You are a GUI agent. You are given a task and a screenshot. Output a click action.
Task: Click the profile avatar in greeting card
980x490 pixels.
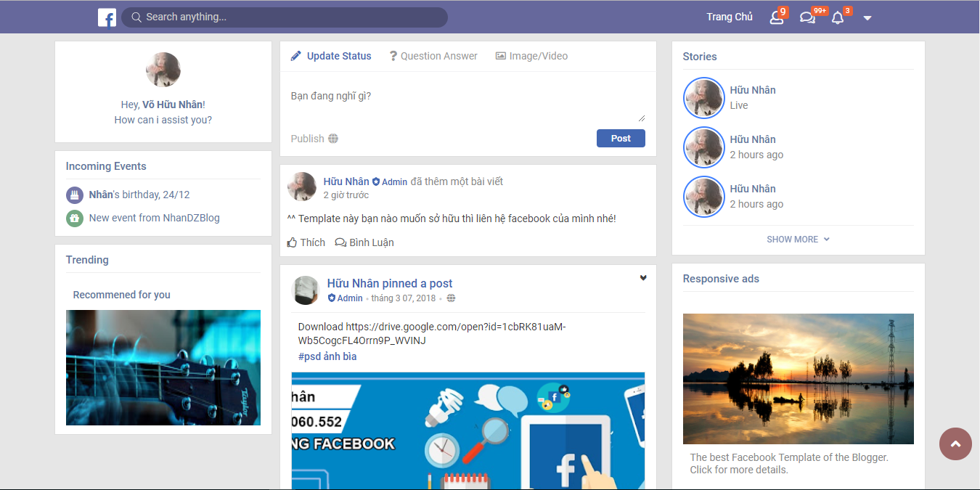click(x=163, y=70)
